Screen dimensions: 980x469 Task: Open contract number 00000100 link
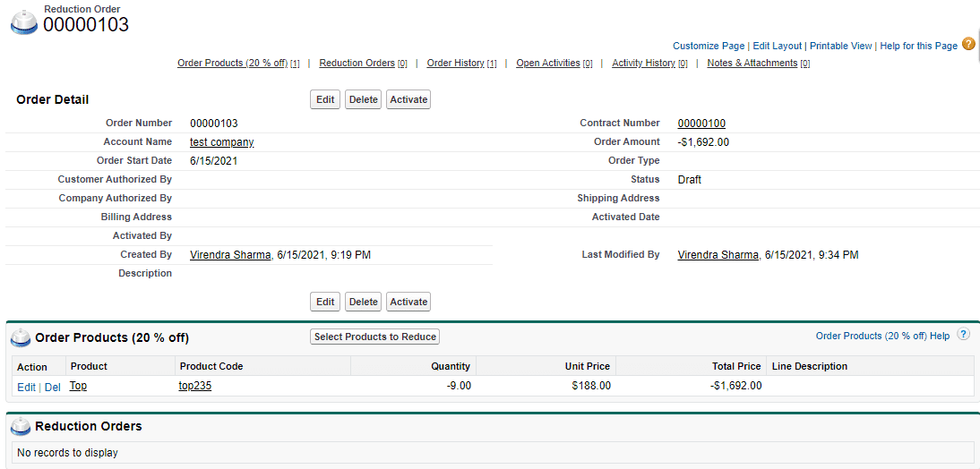pos(701,123)
